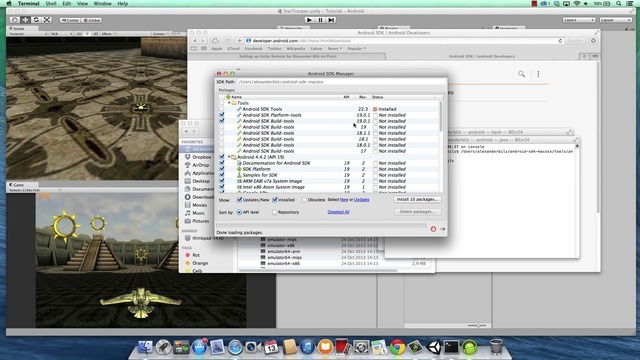
Task: Open the Edit menu
Action: [x=67, y=3]
